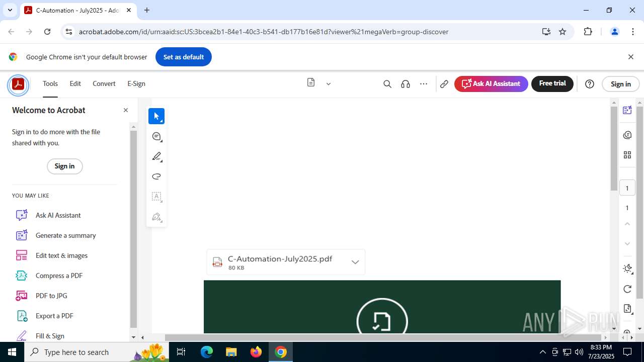Click the install app icon in address bar
The width and height of the screenshot is (644, 362).
pos(546,32)
